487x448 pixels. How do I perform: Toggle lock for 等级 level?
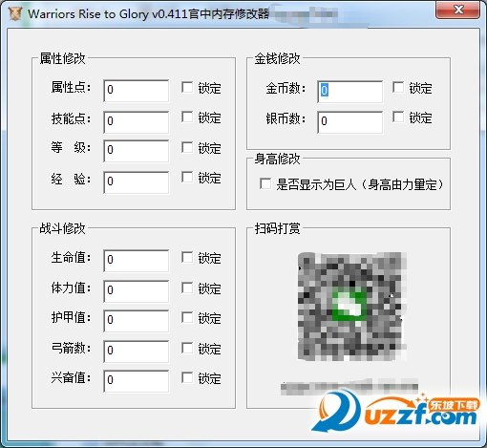[187, 147]
